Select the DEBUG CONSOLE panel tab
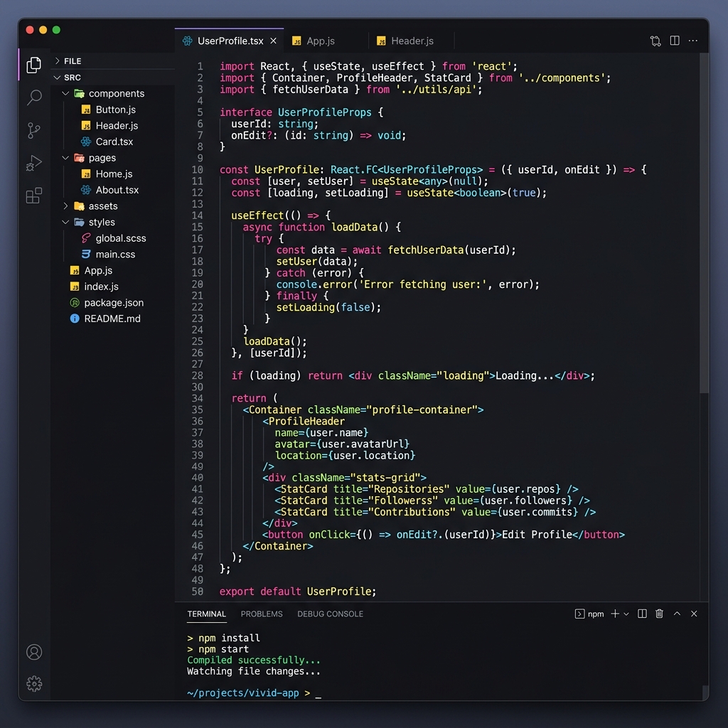 tap(330, 614)
